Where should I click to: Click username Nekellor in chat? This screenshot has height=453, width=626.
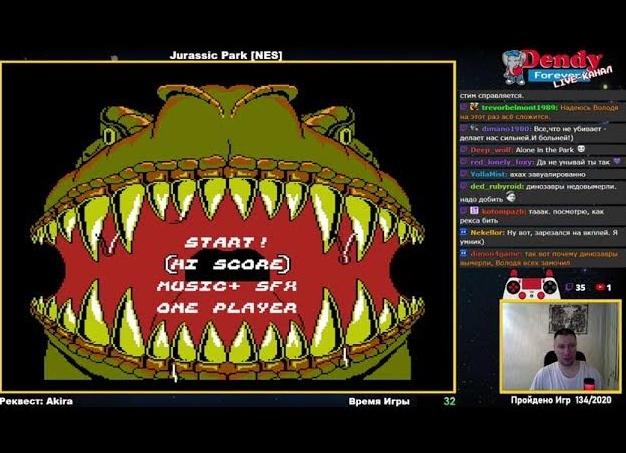pos(487,232)
